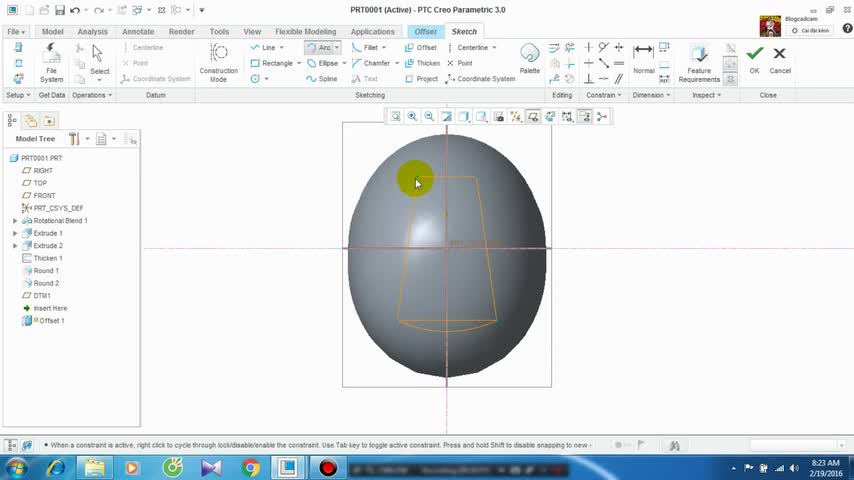854x480 pixels.
Task: Select the Line sketch tool
Action: point(263,47)
